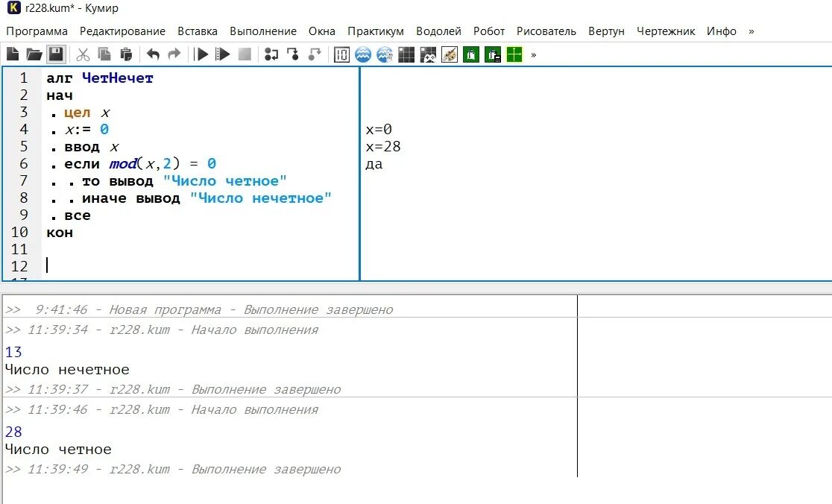Click the step into icon
The image size is (832, 504).
click(x=292, y=54)
